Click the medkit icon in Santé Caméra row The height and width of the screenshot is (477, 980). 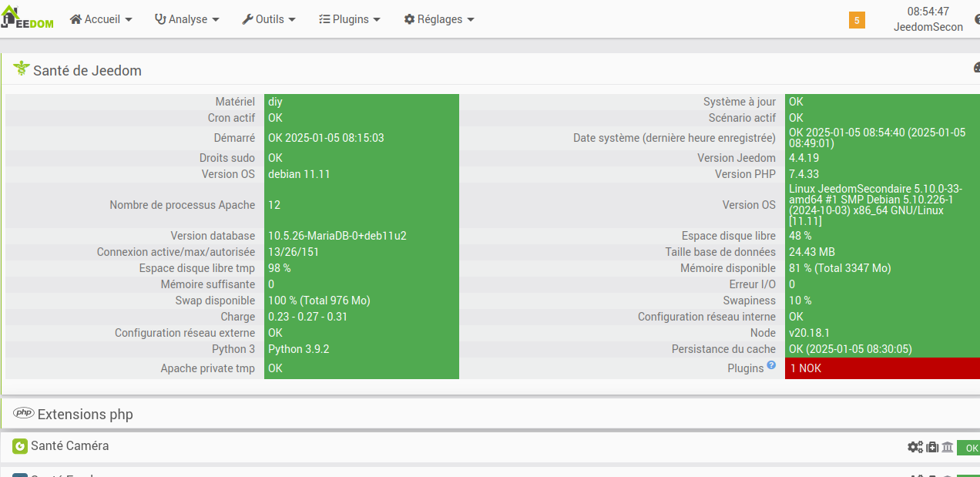click(932, 447)
